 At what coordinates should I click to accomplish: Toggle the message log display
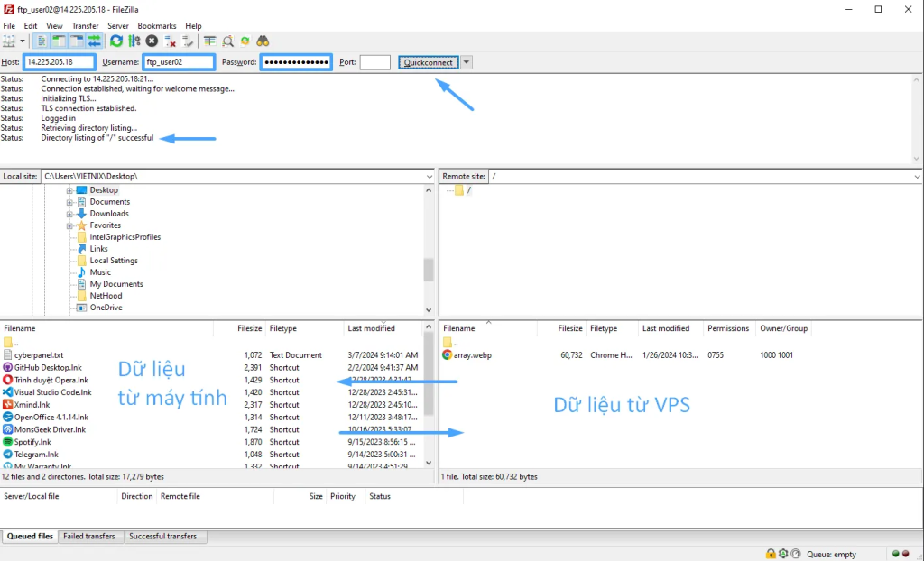(42, 41)
